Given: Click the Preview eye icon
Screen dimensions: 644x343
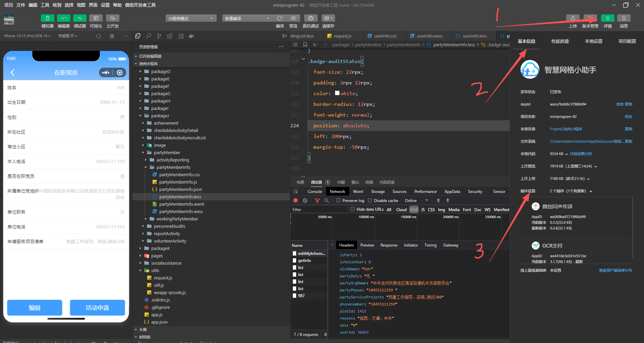Looking at the screenshot, I should pos(293,18).
